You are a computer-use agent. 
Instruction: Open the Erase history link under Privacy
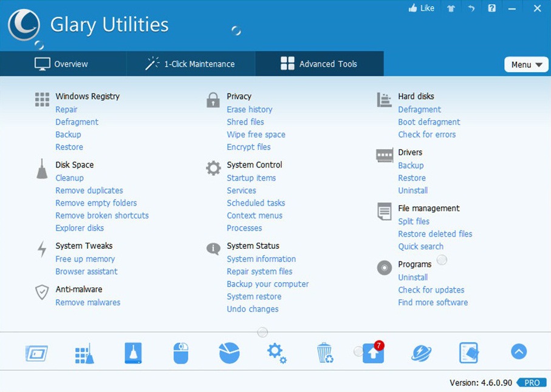click(250, 109)
